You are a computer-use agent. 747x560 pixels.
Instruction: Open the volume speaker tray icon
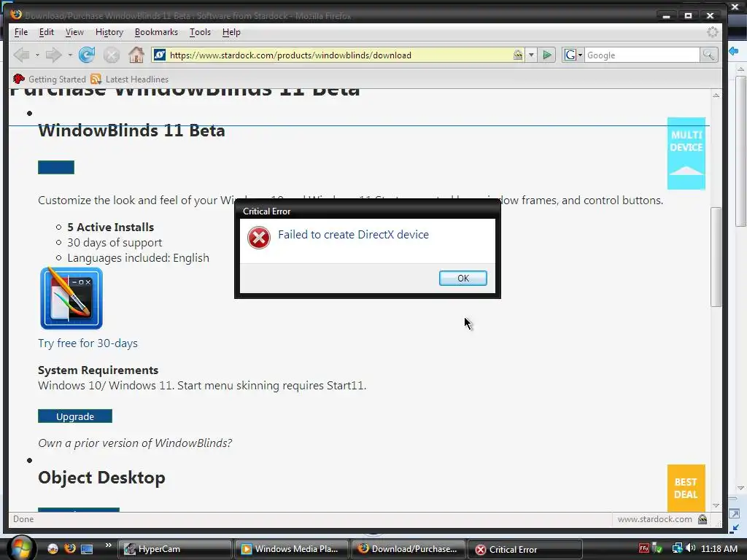click(690, 548)
